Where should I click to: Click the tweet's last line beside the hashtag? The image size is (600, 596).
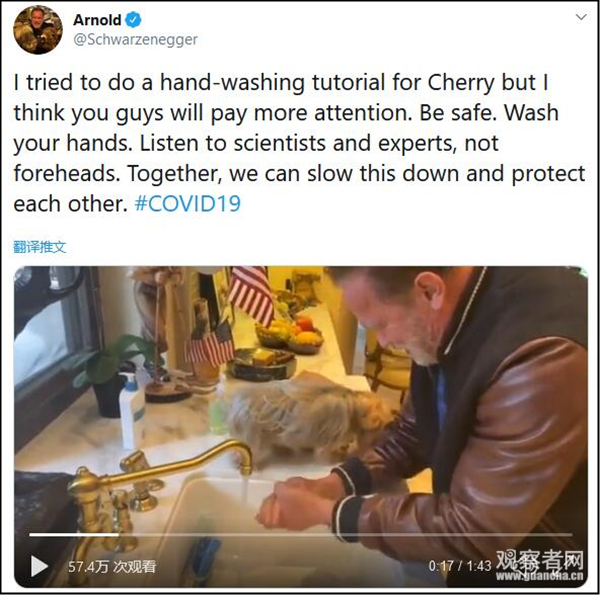(70, 204)
